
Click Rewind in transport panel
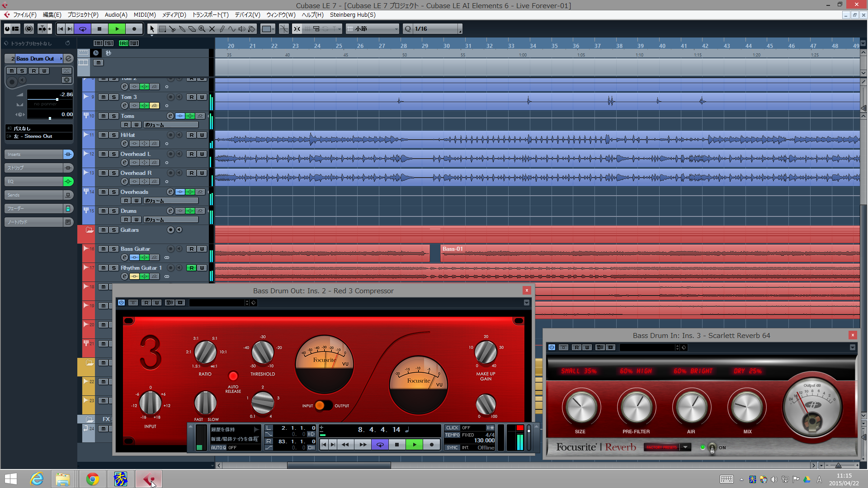tap(345, 445)
